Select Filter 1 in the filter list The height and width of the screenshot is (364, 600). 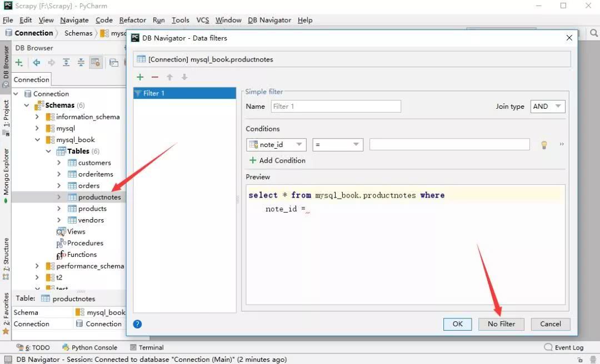(184, 93)
